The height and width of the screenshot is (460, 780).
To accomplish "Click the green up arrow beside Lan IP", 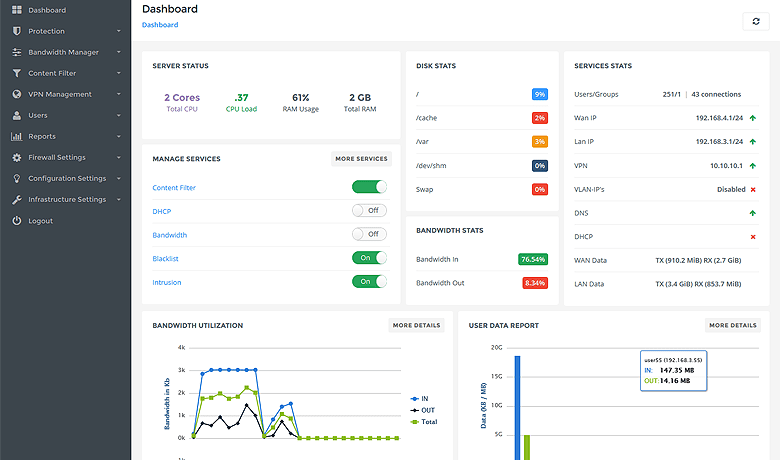I will point(753,142).
